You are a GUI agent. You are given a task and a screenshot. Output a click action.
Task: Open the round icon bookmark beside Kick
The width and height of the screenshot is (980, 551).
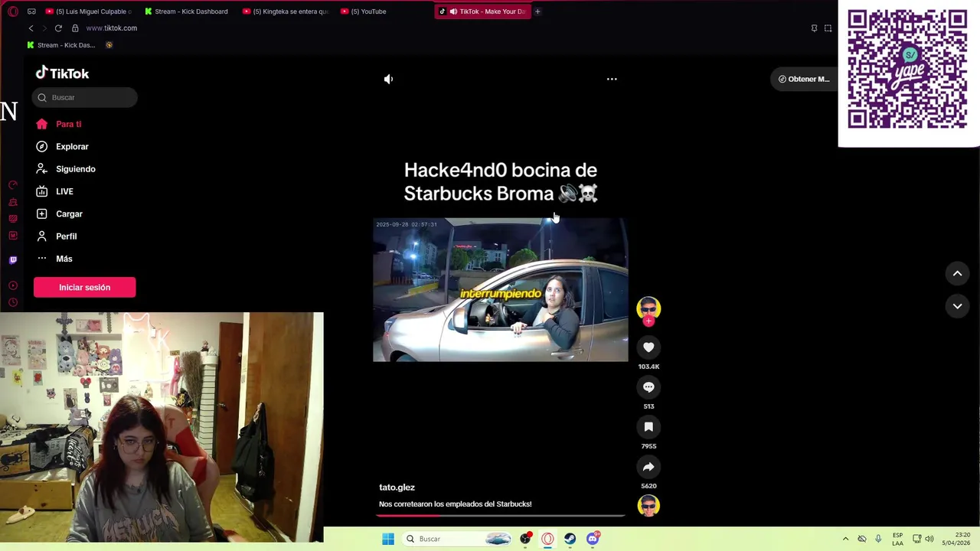pos(109,45)
